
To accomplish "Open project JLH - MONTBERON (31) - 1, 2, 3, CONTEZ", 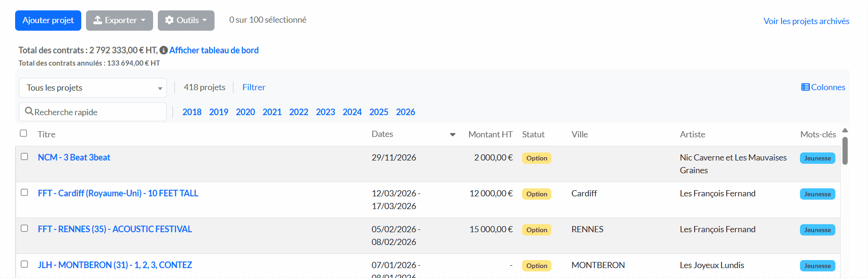I will click(115, 265).
